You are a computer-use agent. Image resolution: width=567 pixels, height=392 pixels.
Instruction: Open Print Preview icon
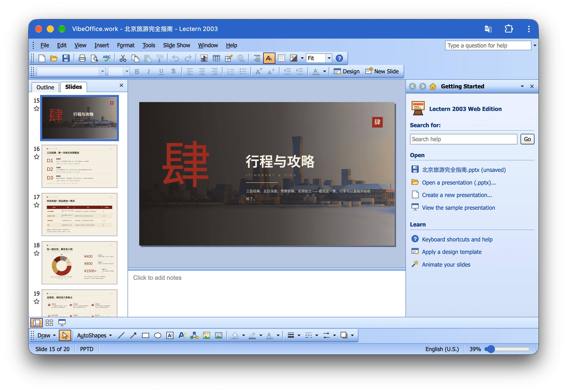(94, 58)
